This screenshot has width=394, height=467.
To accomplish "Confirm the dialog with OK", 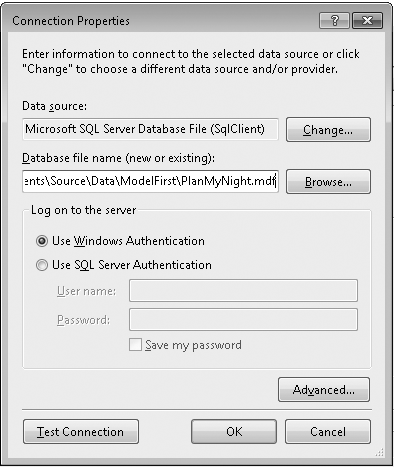I will pos(234,432).
